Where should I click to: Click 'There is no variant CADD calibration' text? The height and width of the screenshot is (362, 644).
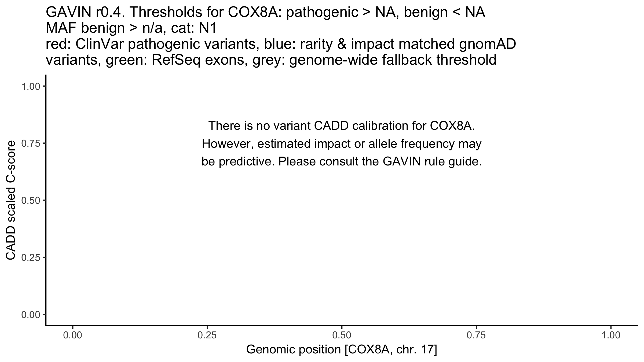point(342,126)
